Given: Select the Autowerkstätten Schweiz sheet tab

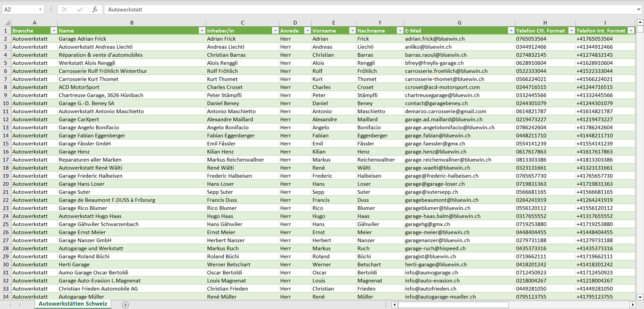Looking at the screenshot, I should tap(73, 304).
